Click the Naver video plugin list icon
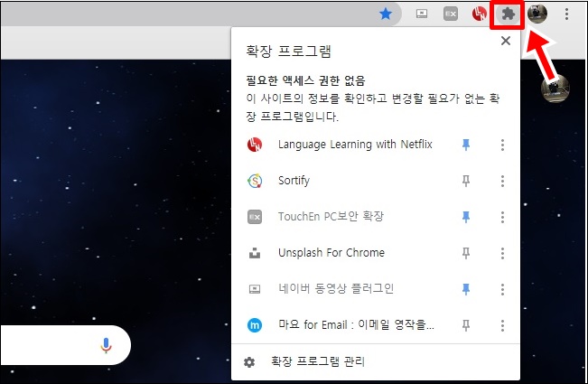Viewport: 588px width, 384px height. pos(255,289)
